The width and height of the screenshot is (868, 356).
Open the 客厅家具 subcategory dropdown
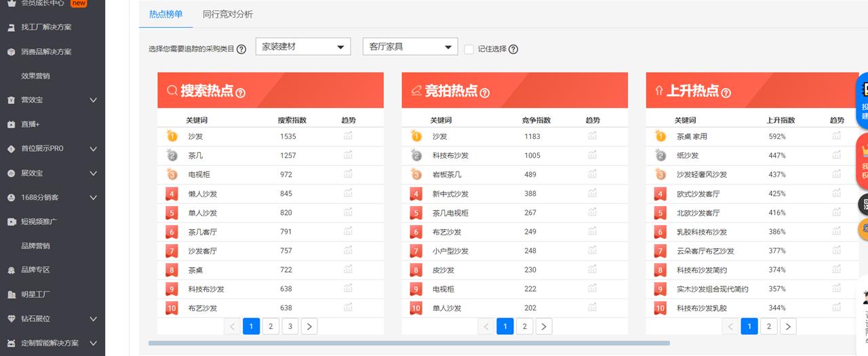tap(410, 47)
